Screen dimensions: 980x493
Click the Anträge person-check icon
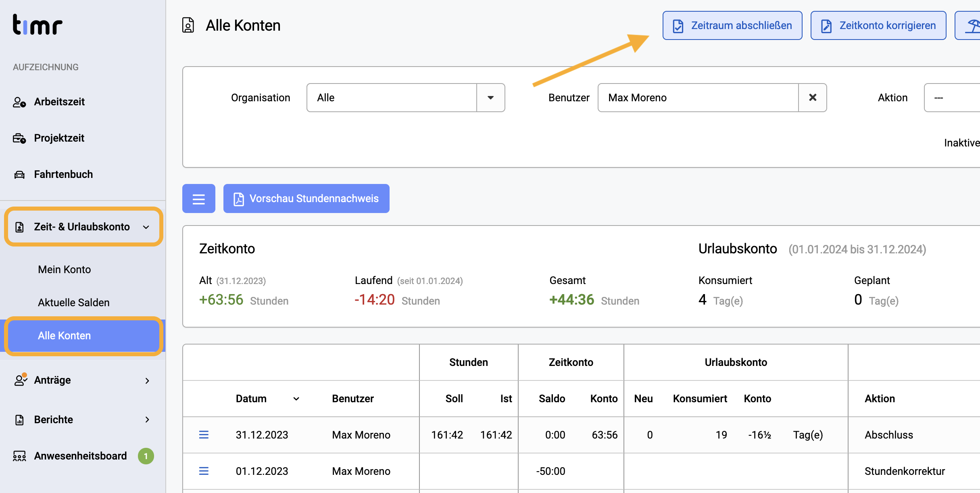pos(20,380)
